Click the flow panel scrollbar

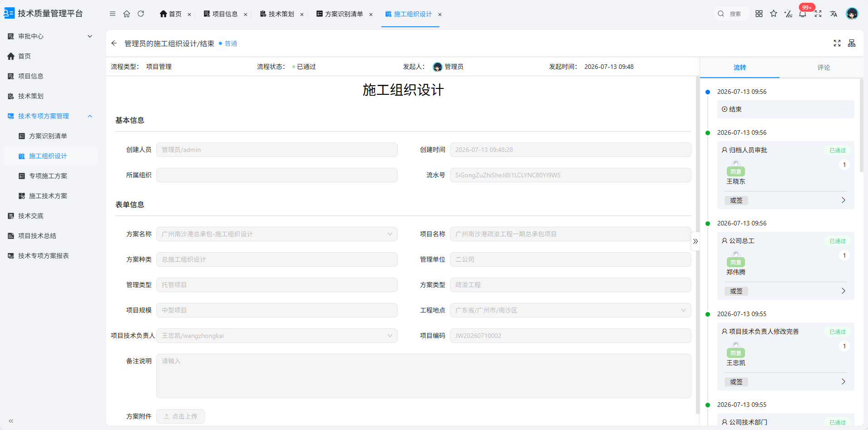tap(862, 126)
